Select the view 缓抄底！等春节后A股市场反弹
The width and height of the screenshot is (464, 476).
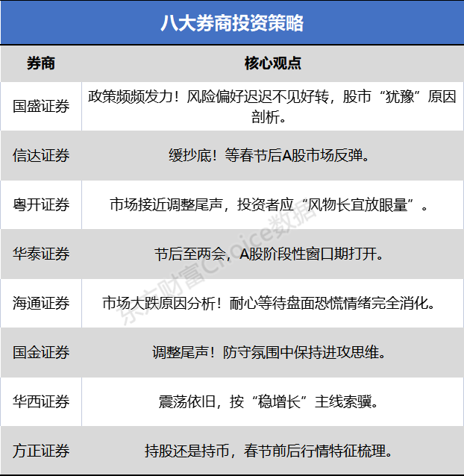pyautogui.click(x=269, y=156)
